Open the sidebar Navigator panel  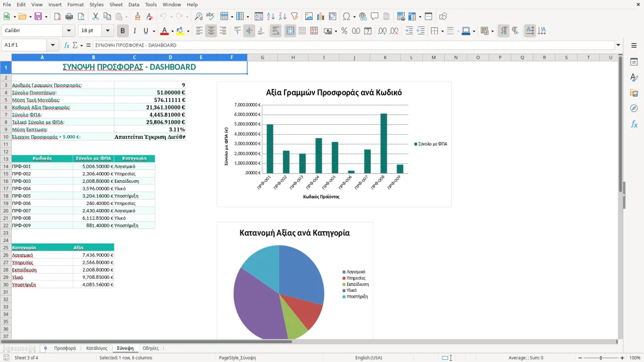(634, 108)
